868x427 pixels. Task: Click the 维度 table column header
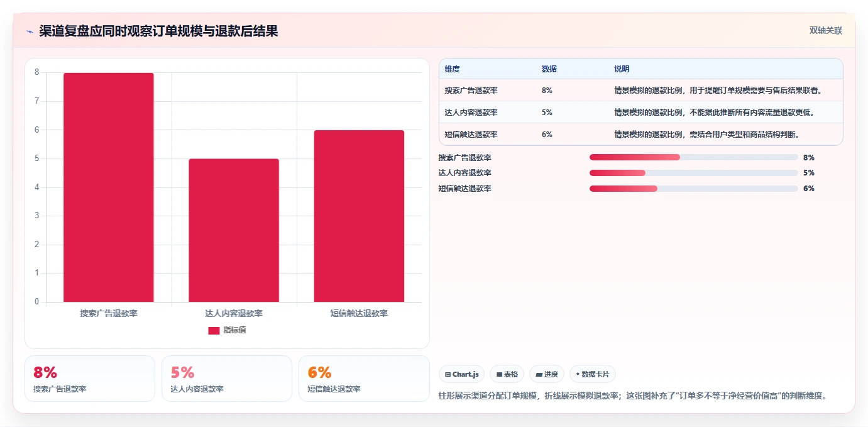click(x=452, y=69)
